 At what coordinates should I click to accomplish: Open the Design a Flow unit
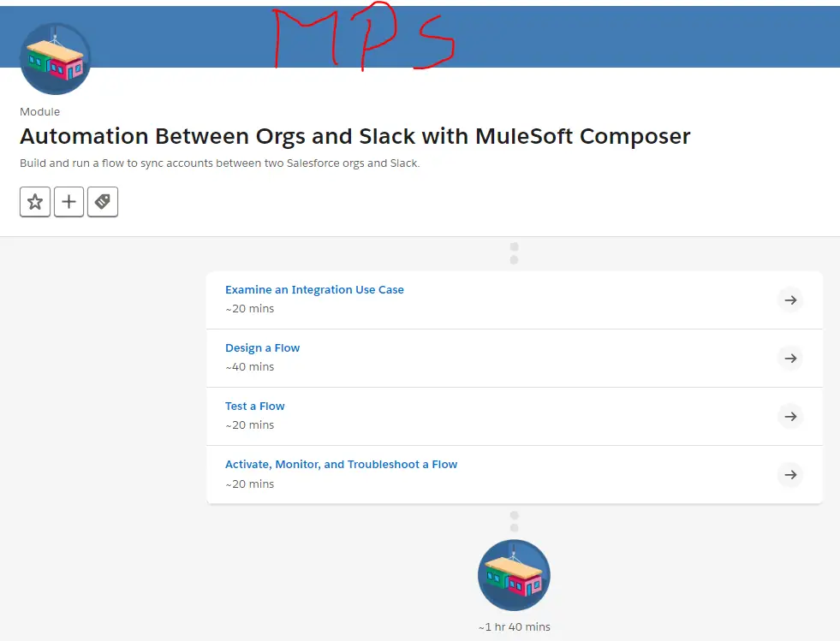262,348
